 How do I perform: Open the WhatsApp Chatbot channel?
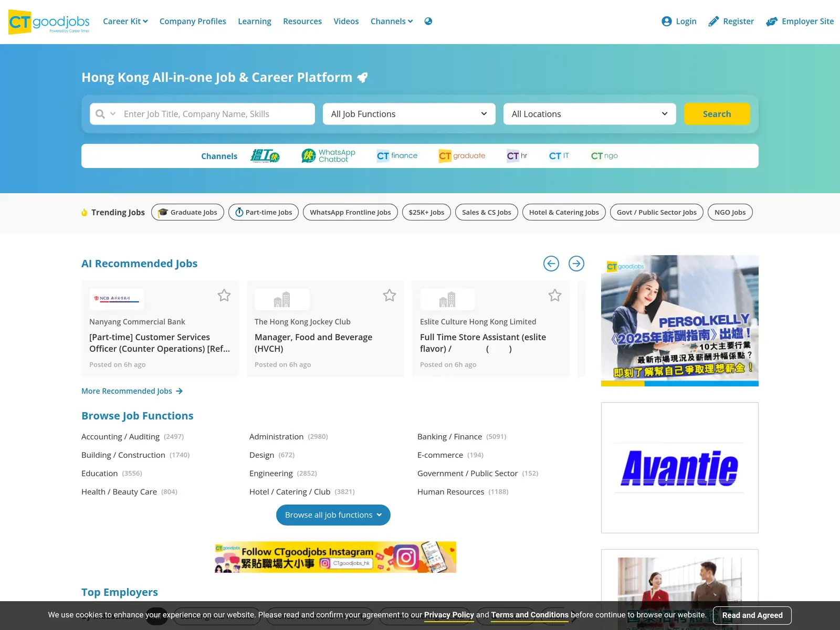(328, 156)
